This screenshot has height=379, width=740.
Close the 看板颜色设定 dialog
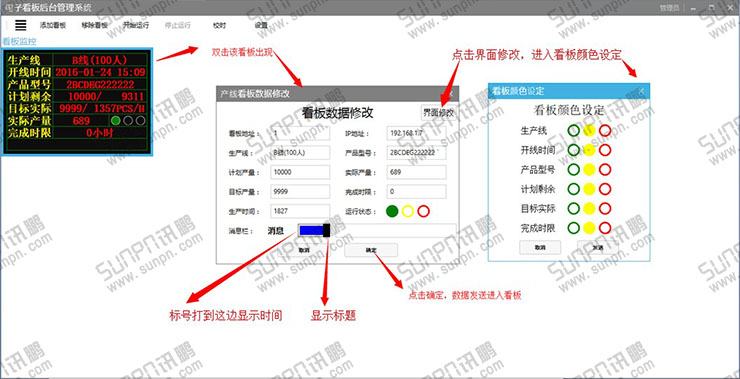641,91
